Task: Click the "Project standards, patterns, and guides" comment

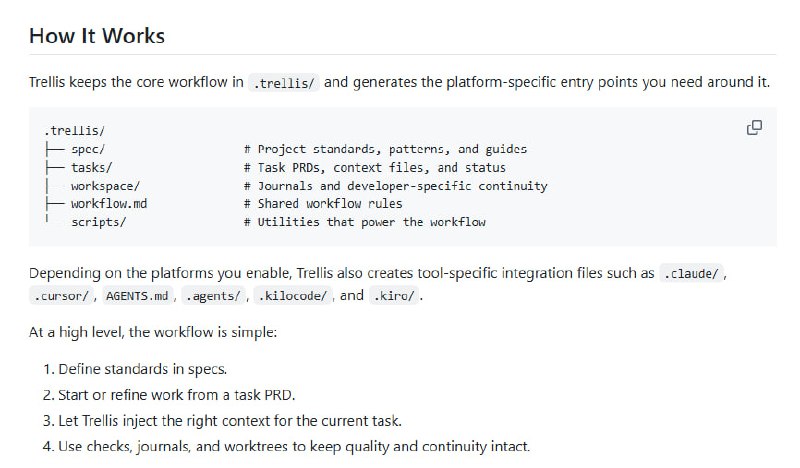Action: click(384, 149)
